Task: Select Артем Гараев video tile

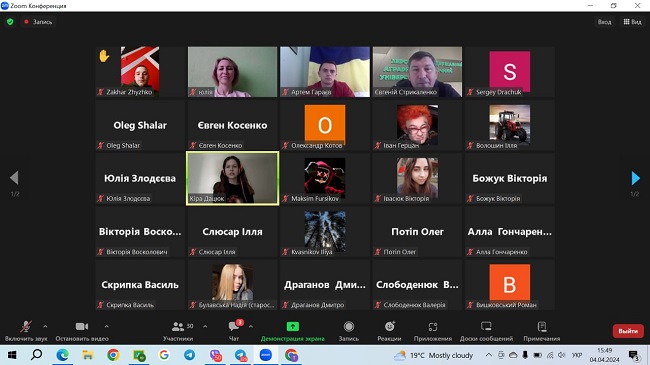Action: [x=325, y=72]
